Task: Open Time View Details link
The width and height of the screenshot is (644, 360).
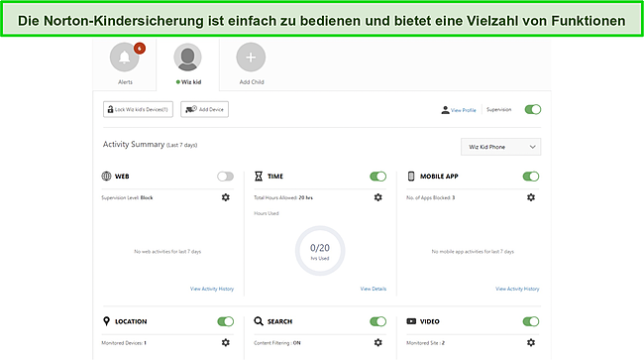Action: point(373,289)
